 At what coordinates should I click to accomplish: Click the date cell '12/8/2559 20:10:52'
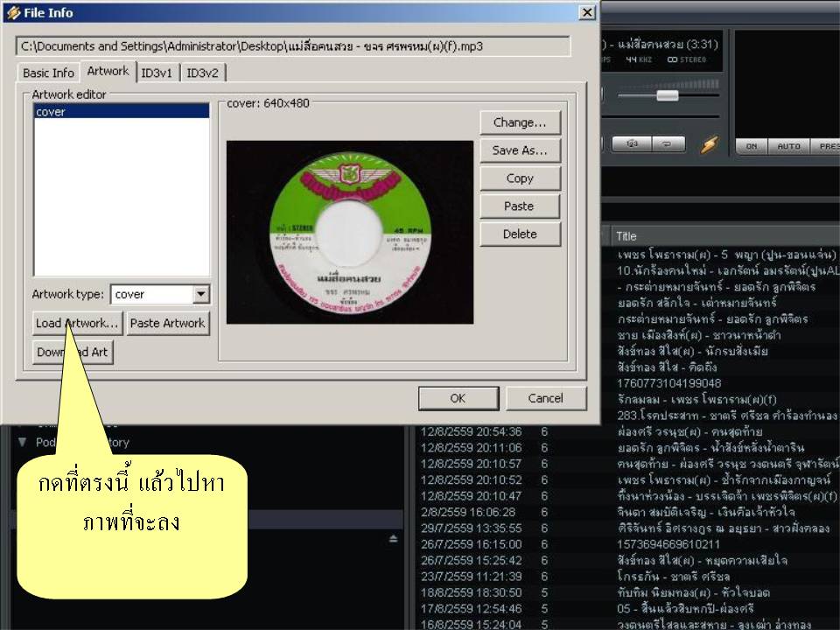coord(471,479)
